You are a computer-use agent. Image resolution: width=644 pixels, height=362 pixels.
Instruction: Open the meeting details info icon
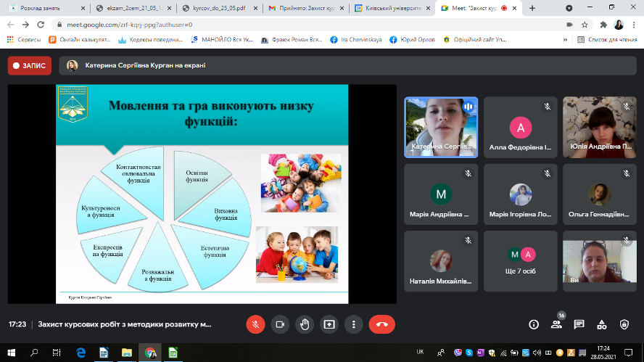[x=534, y=324]
